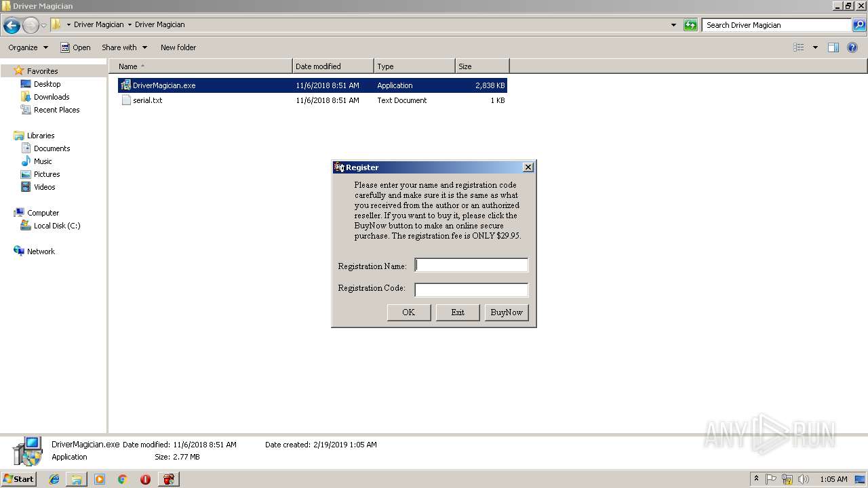Launch Chrome from taskbar
Screen dimensions: 868x488
pos(123,479)
